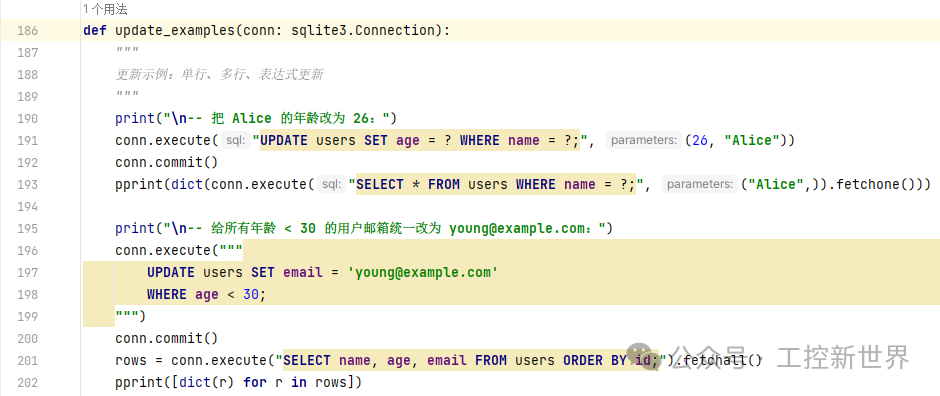Click the UPDATE users SET age string
The height and width of the screenshot is (396, 940).
point(420,141)
